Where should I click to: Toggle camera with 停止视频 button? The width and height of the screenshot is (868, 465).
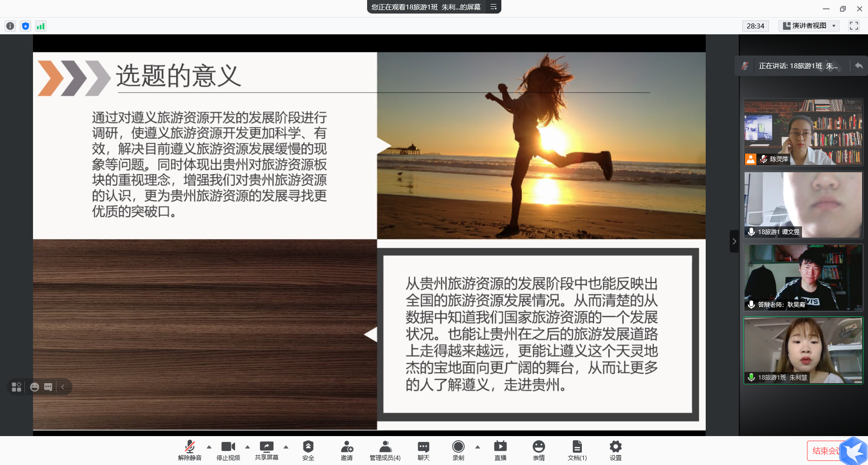[228, 447]
